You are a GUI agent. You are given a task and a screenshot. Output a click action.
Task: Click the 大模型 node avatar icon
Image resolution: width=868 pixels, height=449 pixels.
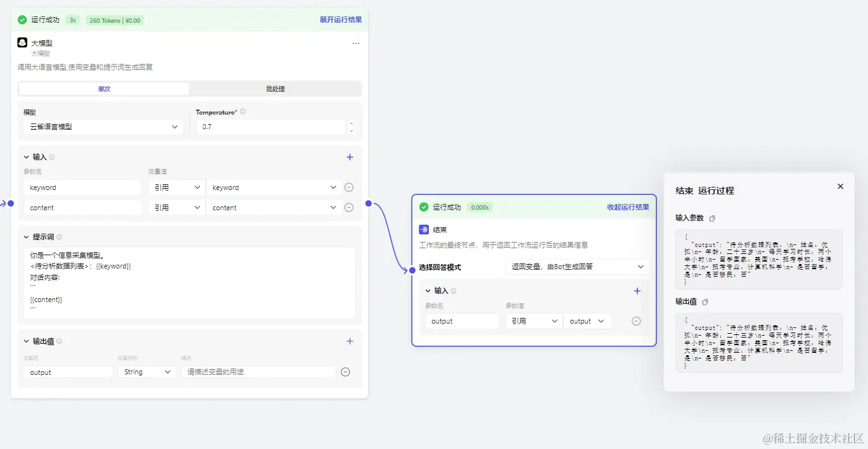tap(22, 43)
